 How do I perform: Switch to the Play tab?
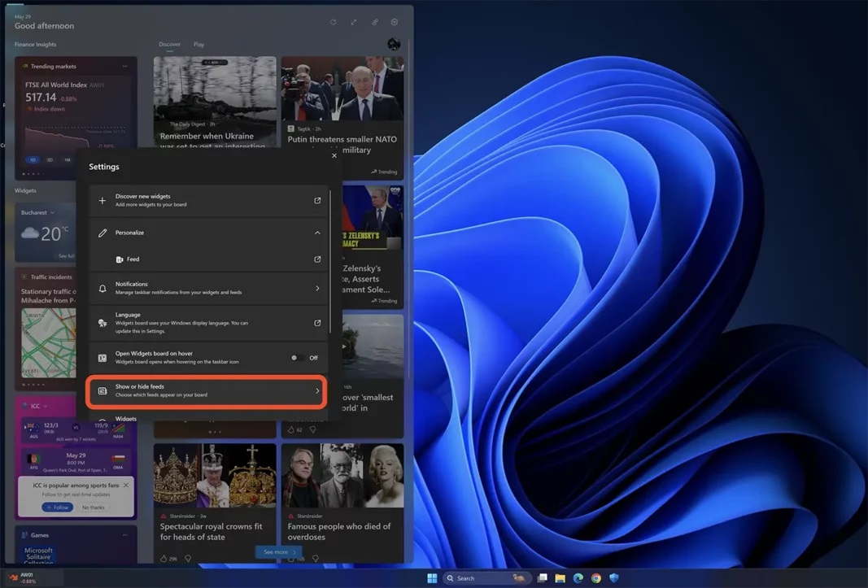198,45
